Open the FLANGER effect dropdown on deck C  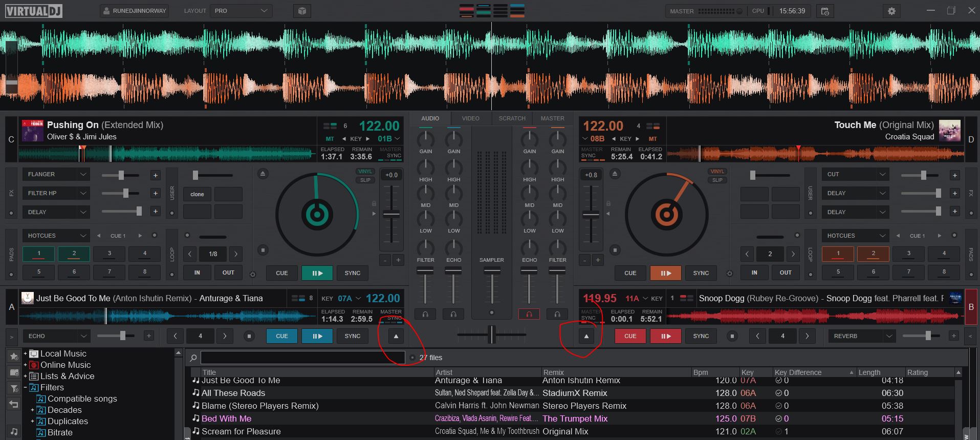(56, 175)
